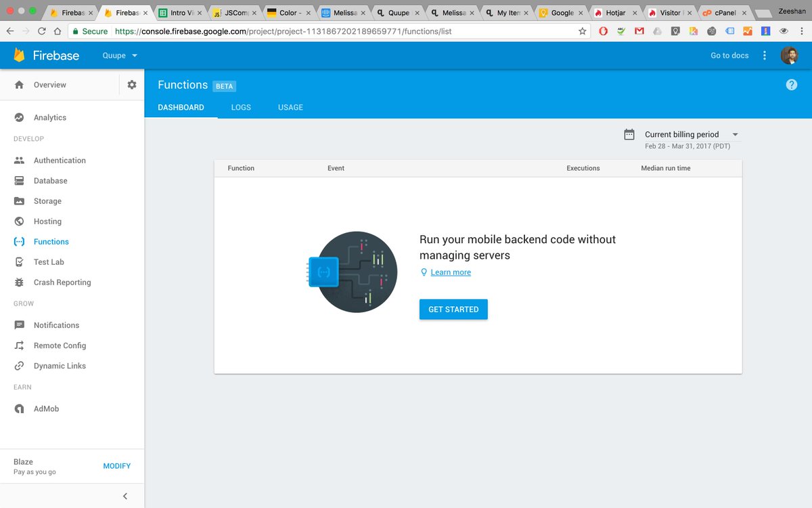Open the Chrome three-dot menu
This screenshot has width=812, height=508.
point(802,31)
